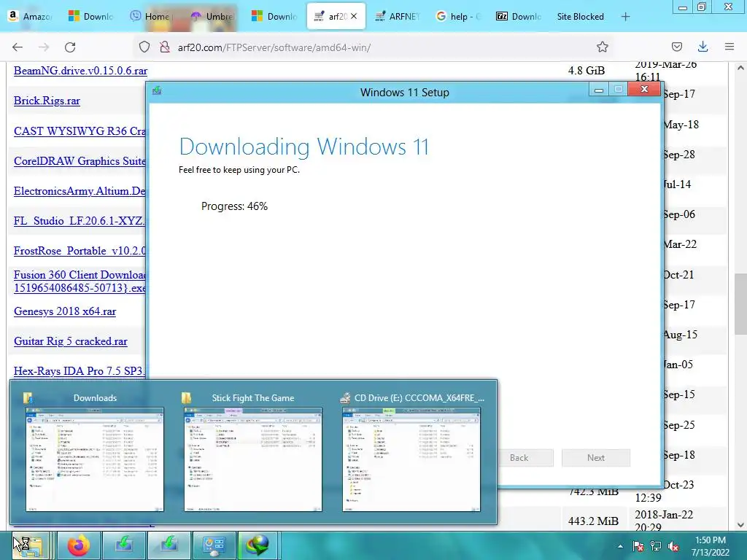
Task: Close the Windows 11 Setup window
Action: coord(644,89)
